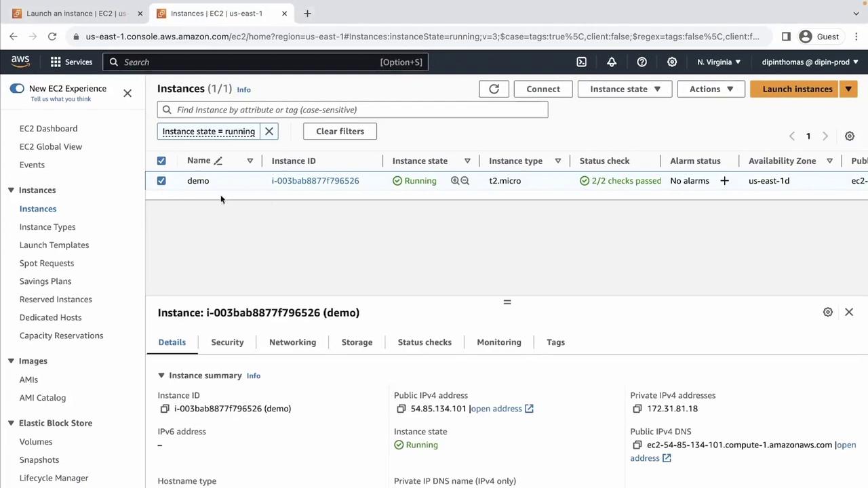The width and height of the screenshot is (868, 488).
Task: Toggle the browser side panel icon
Action: [x=786, y=37]
